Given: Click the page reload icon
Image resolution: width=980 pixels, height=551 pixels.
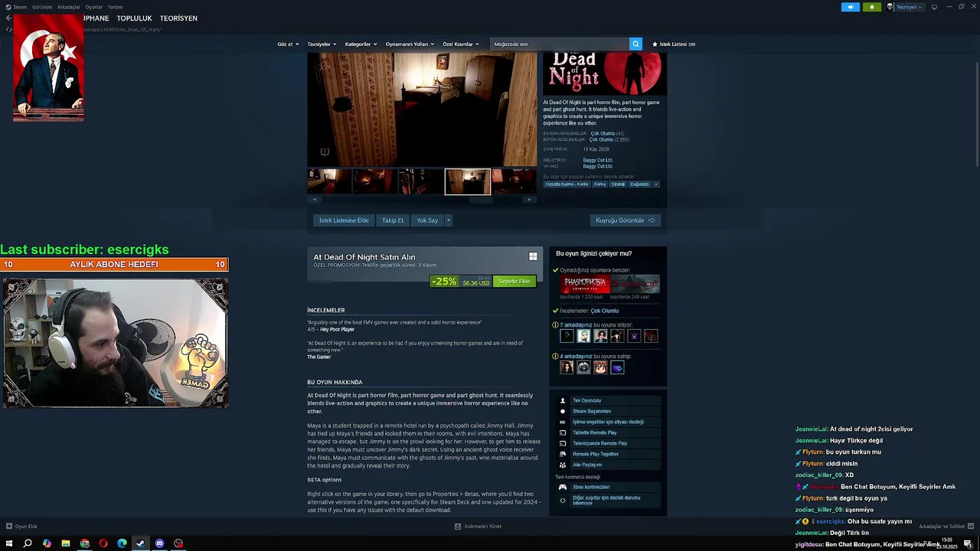Looking at the screenshot, I should (8, 29).
